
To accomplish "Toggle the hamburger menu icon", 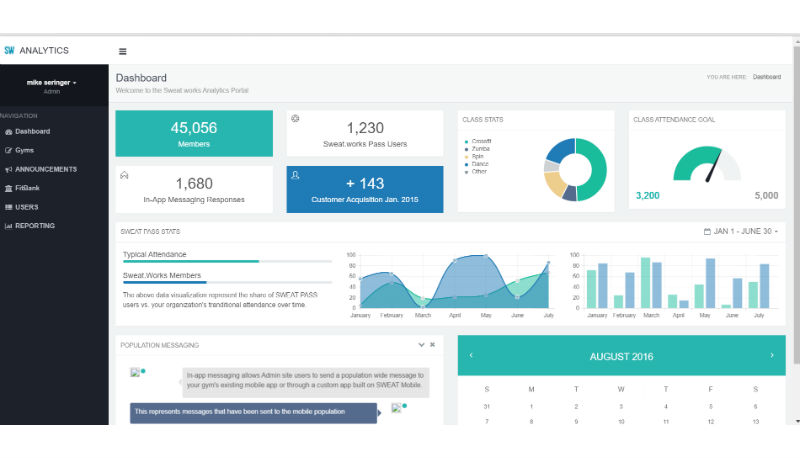I will tap(122, 51).
